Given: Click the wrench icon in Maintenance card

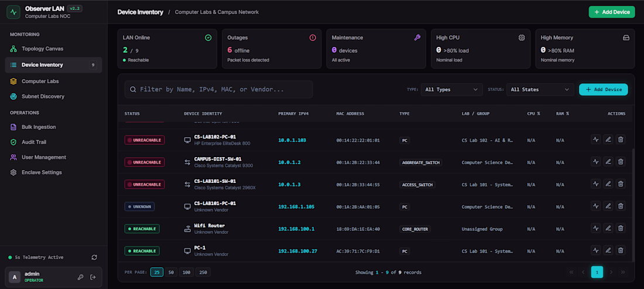Looking at the screenshot, I should pyautogui.click(x=417, y=38).
